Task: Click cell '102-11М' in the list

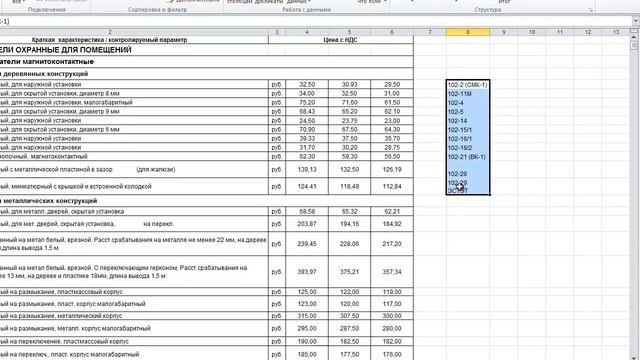Action: pos(468,94)
